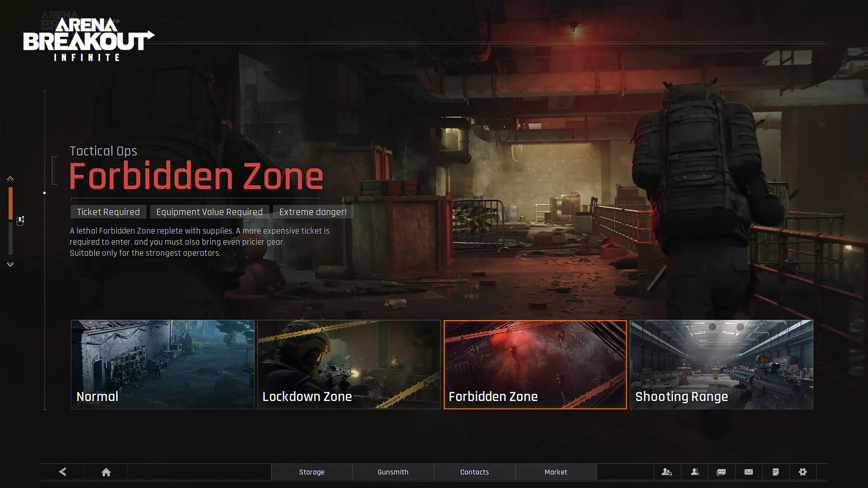Viewport: 868px width, 488px height.
Task: Open the mail envelope icon
Action: [x=749, y=472]
